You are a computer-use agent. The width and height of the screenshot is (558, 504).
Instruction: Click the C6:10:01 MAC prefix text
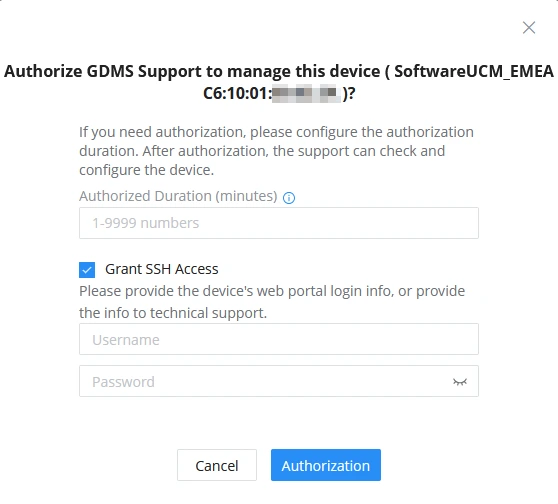[x=237, y=94]
